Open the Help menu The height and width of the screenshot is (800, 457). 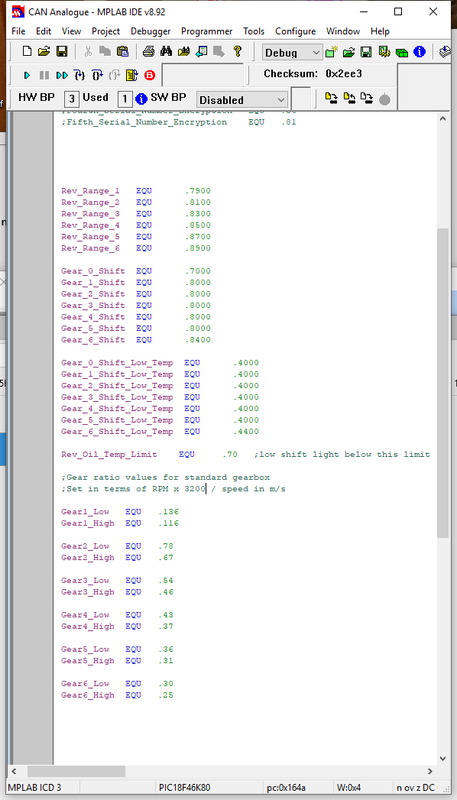(379, 31)
